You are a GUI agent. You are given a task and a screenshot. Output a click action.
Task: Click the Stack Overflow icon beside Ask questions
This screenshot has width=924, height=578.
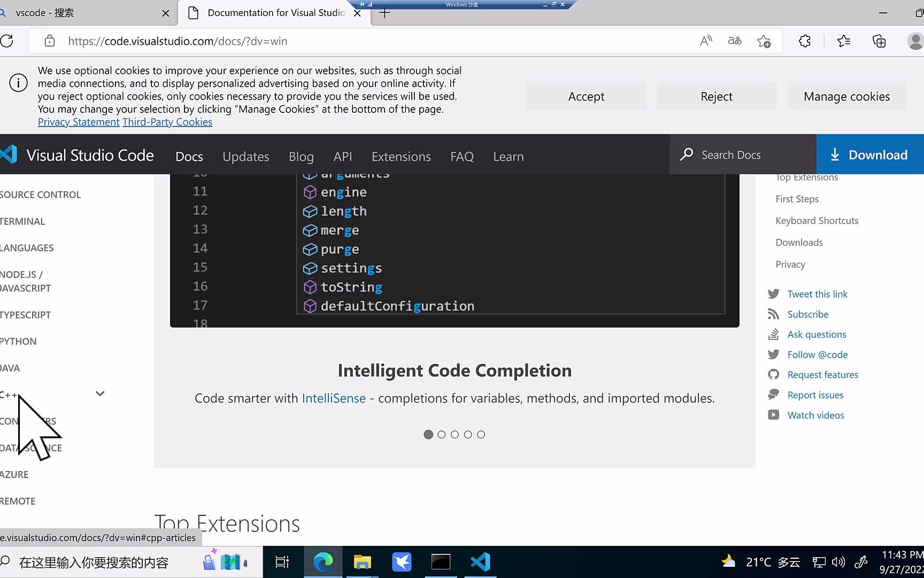click(773, 334)
